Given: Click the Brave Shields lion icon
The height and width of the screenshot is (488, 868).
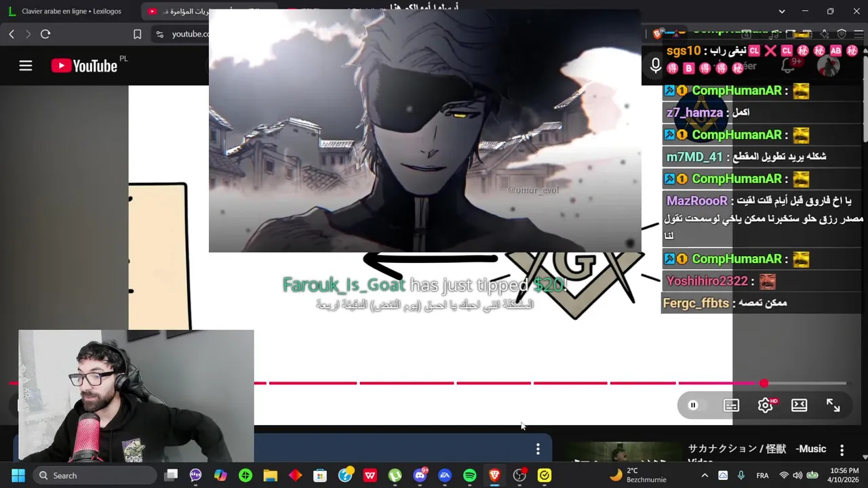Looking at the screenshot, I should click(657, 34).
